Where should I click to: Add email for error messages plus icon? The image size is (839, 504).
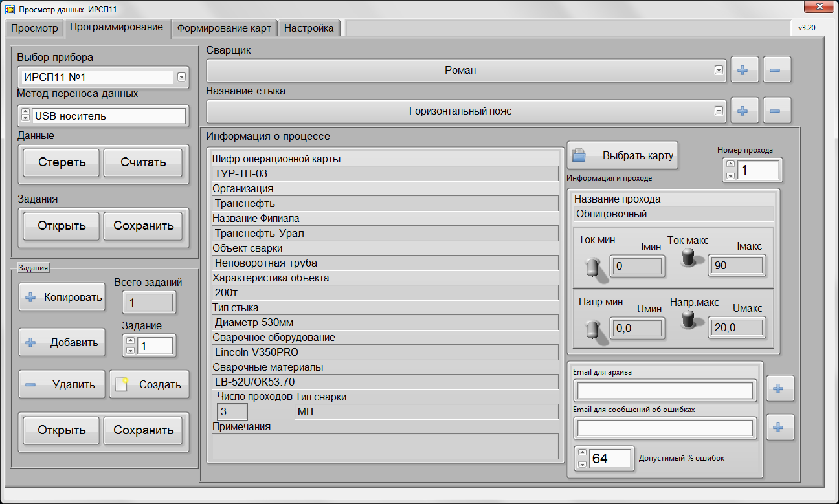(x=779, y=427)
